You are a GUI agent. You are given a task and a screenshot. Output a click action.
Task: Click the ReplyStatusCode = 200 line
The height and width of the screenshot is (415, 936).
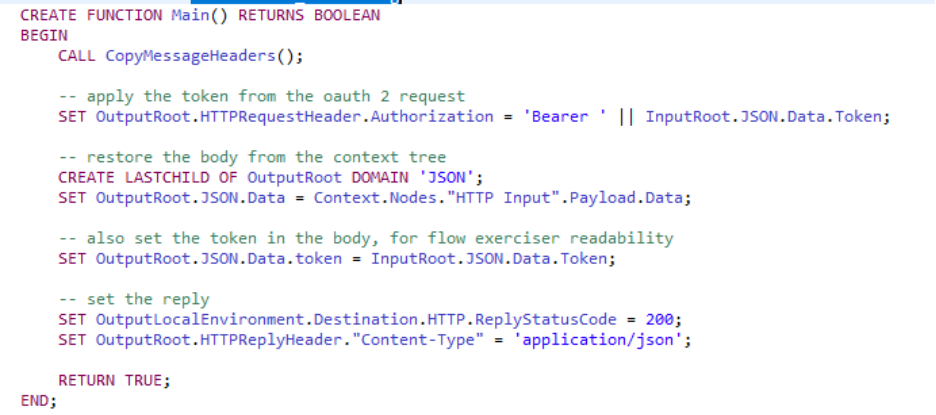coord(370,319)
